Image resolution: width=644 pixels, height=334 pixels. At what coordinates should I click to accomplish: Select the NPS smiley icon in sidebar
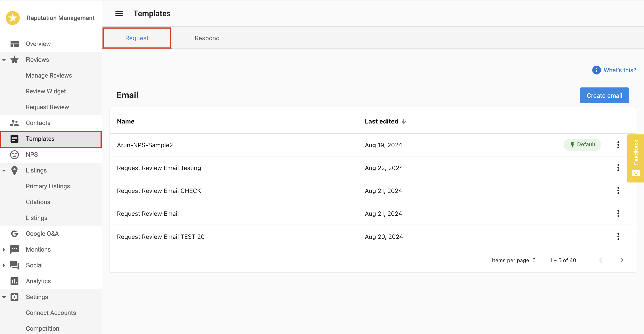[x=14, y=154]
